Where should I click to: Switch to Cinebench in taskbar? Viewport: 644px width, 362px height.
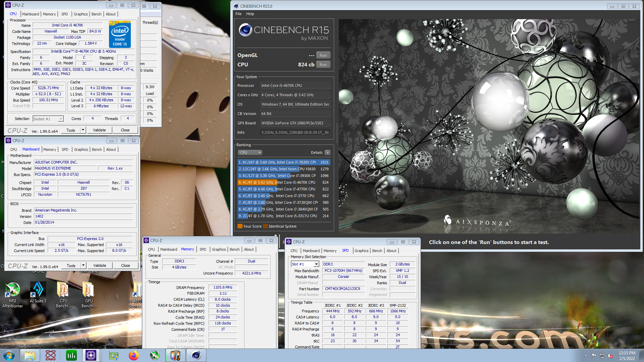[x=196, y=355]
